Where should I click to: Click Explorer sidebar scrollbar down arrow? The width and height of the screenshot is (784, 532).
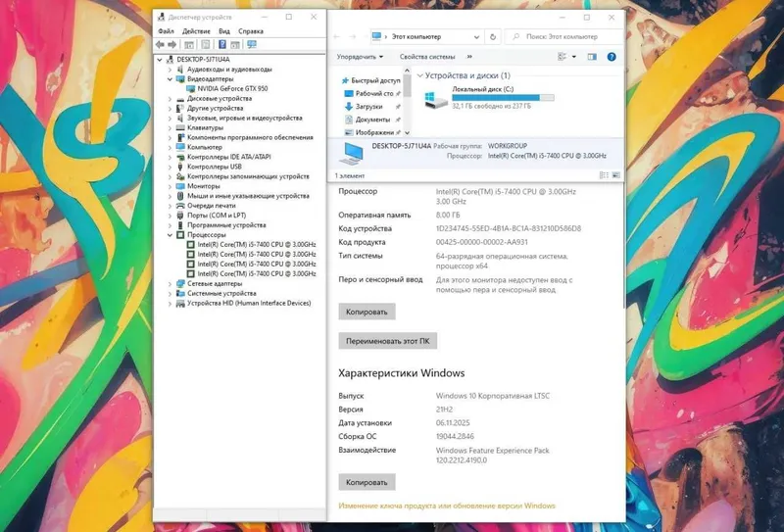pos(407,132)
